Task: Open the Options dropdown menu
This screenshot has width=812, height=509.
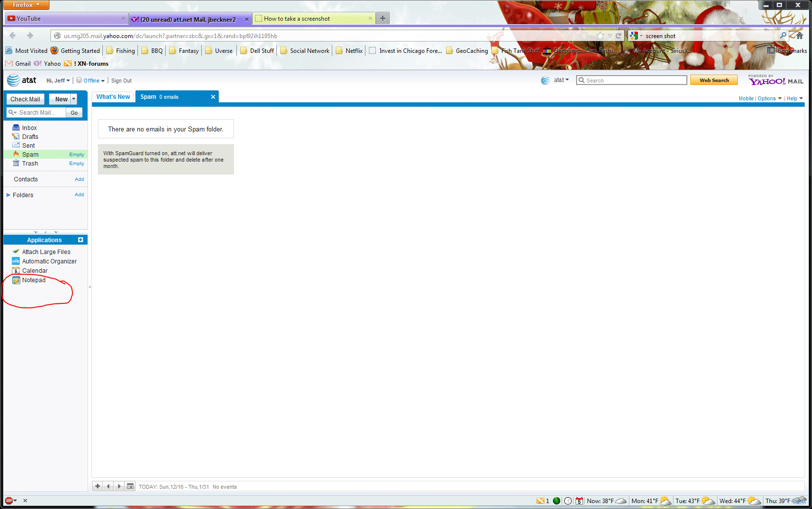Action: [769, 98]
